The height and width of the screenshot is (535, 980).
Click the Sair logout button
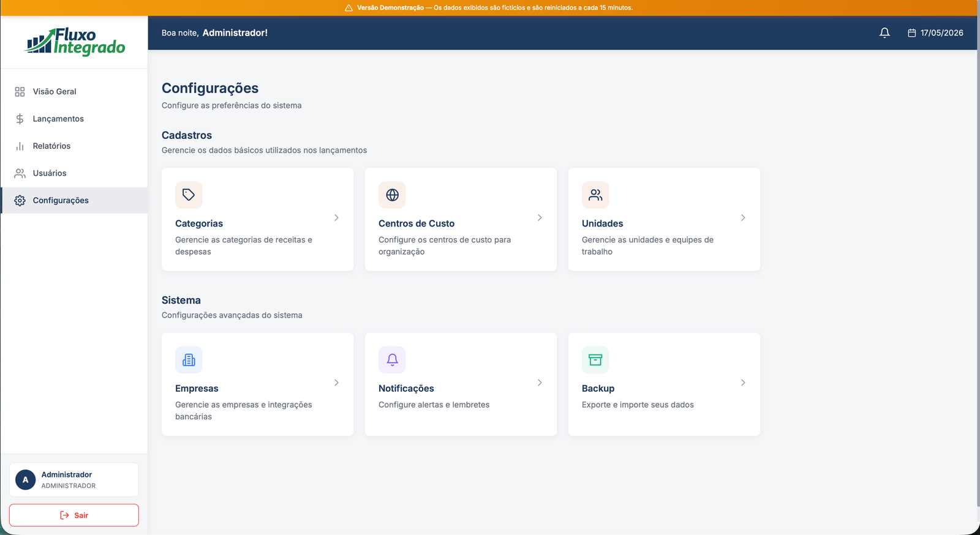point(74,515)
